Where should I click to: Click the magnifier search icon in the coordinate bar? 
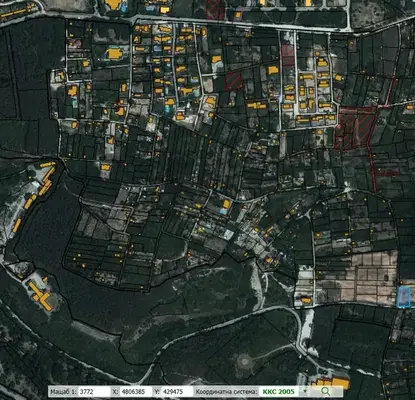pyautogui.click(x=325, y=391)
